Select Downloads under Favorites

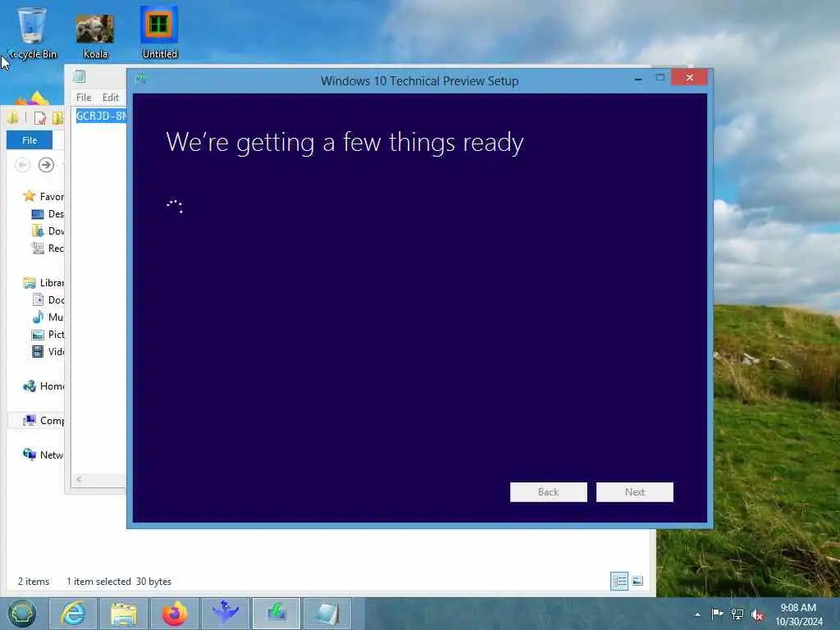coord(48,231)
